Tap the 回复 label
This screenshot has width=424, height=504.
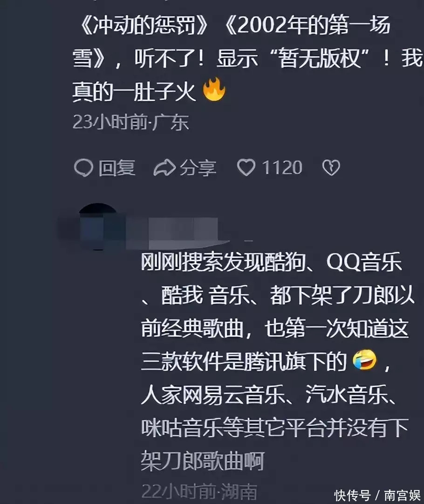[x=117, y=168]
